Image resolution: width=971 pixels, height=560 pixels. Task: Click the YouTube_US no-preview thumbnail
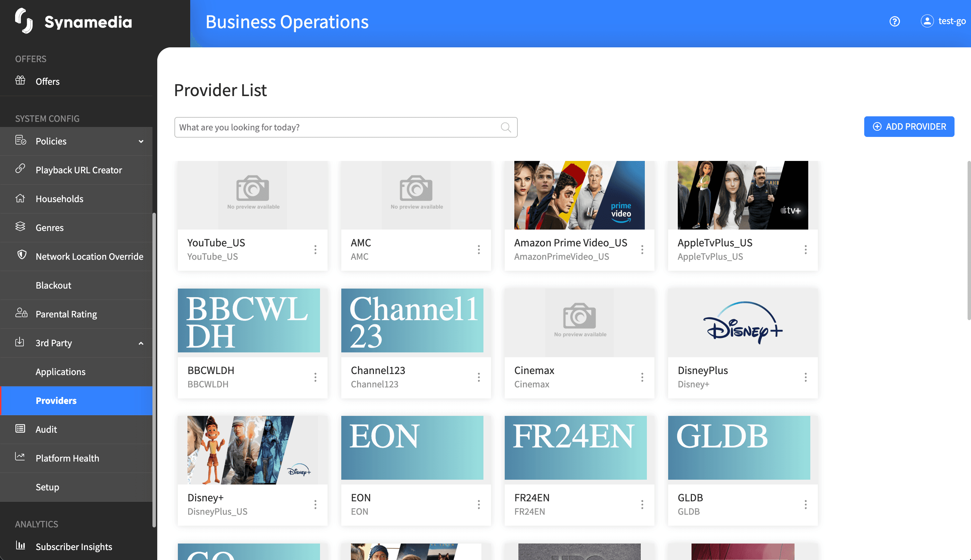point(252,195)
